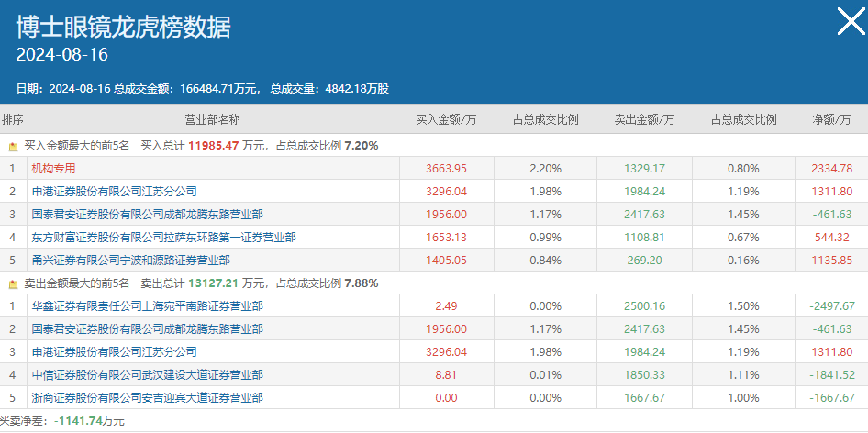
Task: Open 浙商证券安吉迎宾大道证券营业部 link
Action: (x=147, y=398)
